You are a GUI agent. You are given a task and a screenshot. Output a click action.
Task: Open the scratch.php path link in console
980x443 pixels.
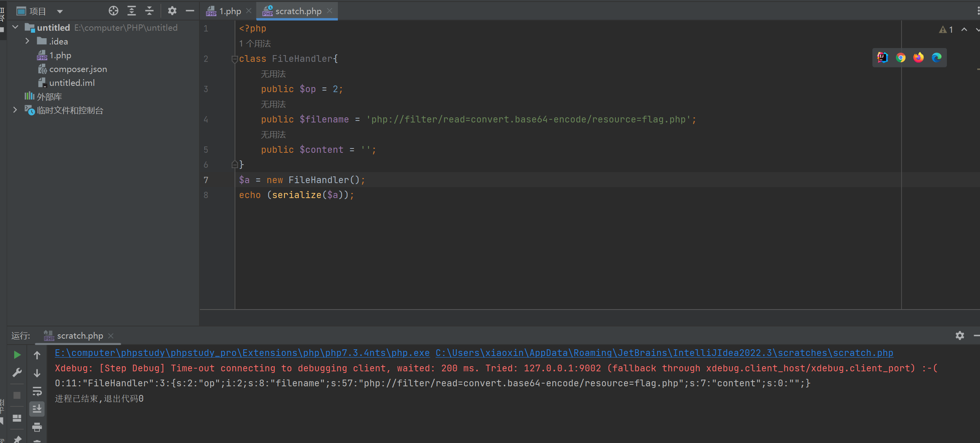pyautogui.click(x=664, y=353)
